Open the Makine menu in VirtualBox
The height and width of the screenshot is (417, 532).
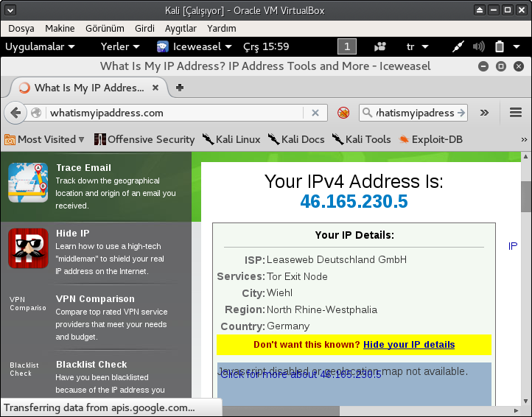(x=60, y=28)
